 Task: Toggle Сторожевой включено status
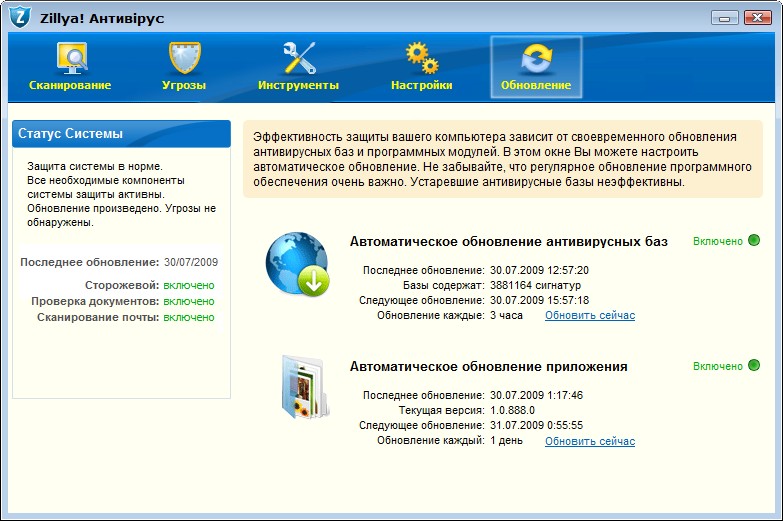(189, 285)
